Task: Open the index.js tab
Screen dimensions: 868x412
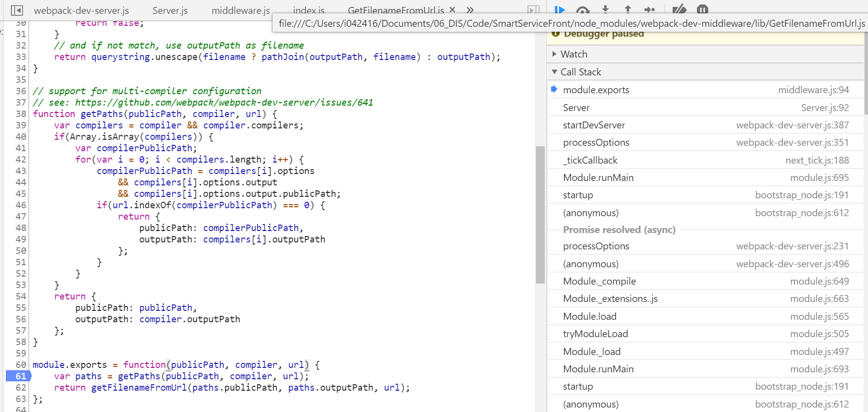Action: click(x=308, y=10)
